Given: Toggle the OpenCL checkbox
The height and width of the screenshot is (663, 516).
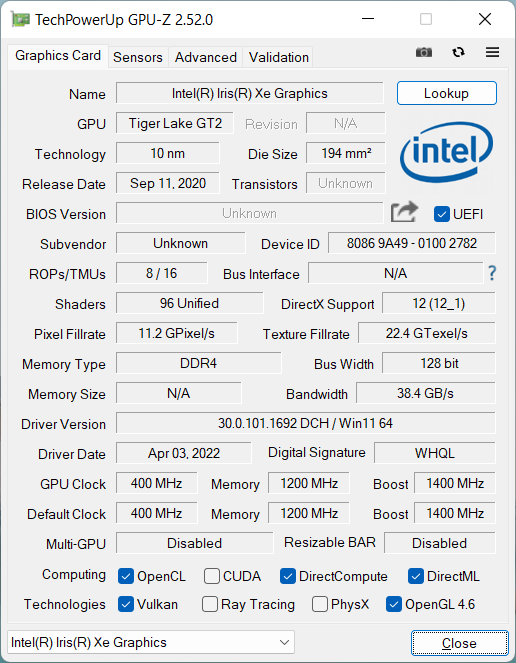Looking at the screenshot, I should click(126, 576).
